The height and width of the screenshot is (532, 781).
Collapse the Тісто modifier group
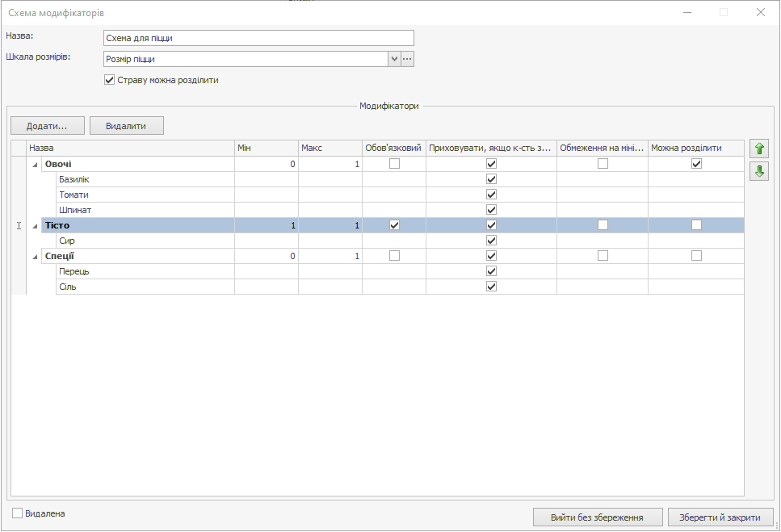click(x=35, y=226)
